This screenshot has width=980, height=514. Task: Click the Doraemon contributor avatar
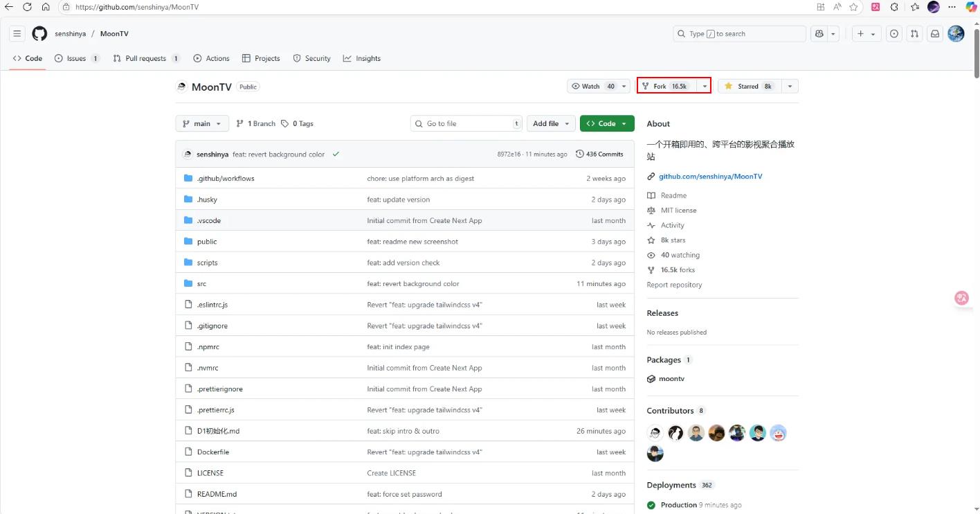click(x=779, y=433)
